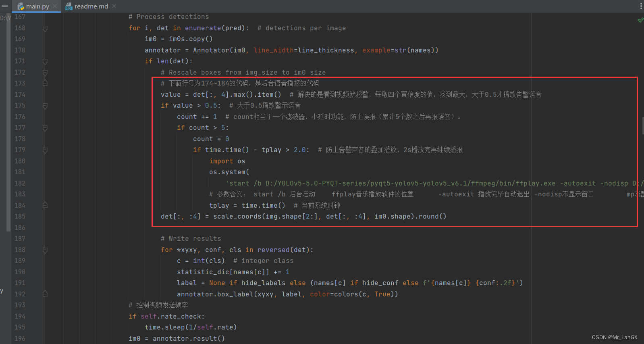Click the ffplay.exe path string on line 182
Screen dimensions: 644x344
click(x=435, y=183)
